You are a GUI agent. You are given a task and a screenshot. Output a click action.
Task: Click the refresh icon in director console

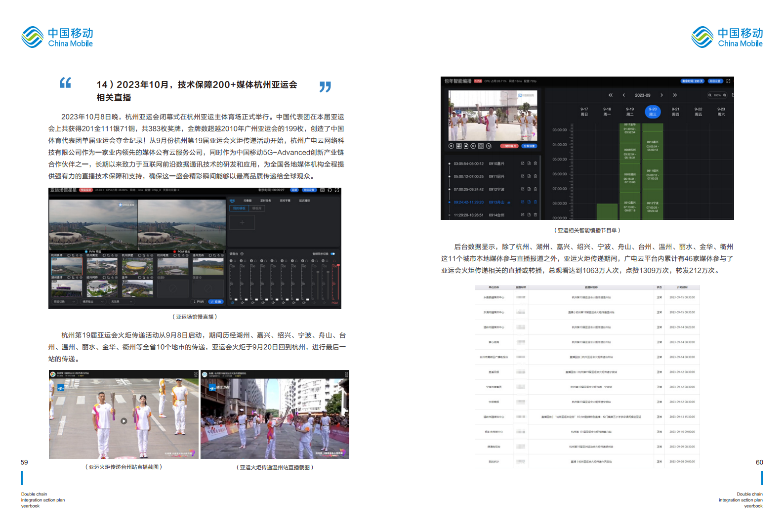[330, 190]
